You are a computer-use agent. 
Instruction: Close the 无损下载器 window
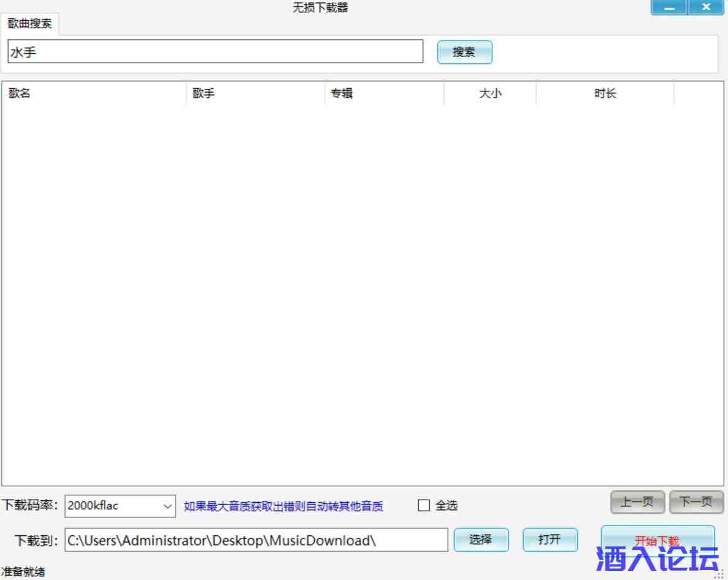coord(706,7)
